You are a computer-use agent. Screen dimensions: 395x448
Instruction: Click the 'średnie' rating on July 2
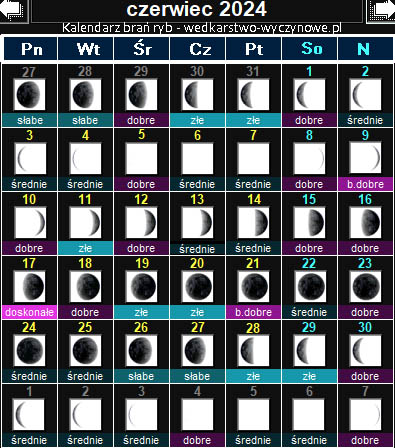[x=85, y=440]
